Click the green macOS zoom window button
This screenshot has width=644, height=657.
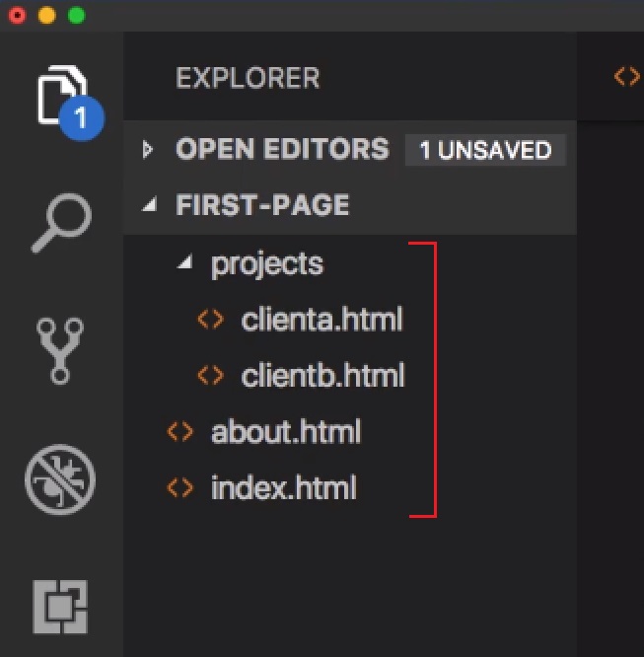point(76,16)
